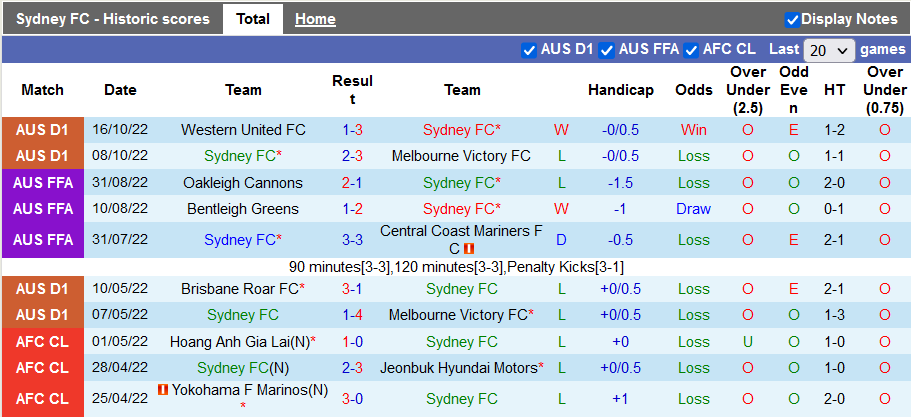Click the 2-1 result for Oakleigh Cannons
911x417 pixels.
[x=353, y=183]
